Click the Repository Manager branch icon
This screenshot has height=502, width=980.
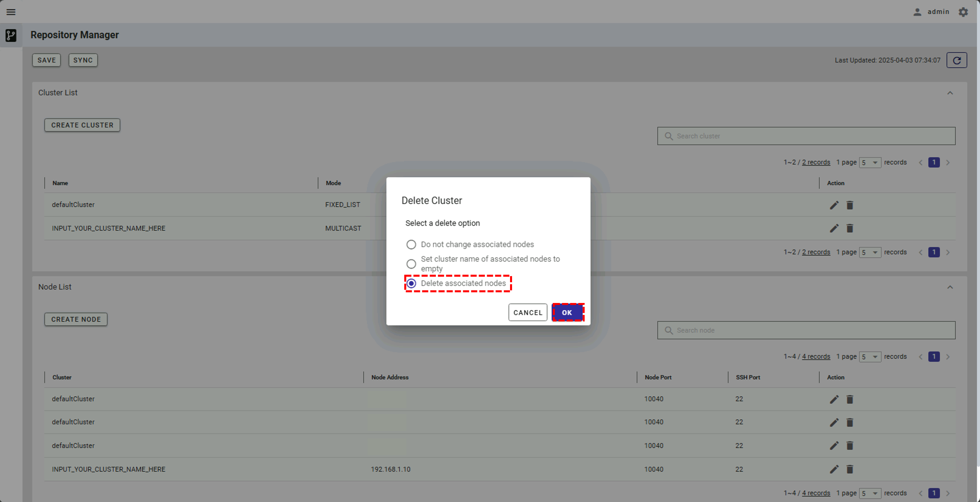[11, 35]
